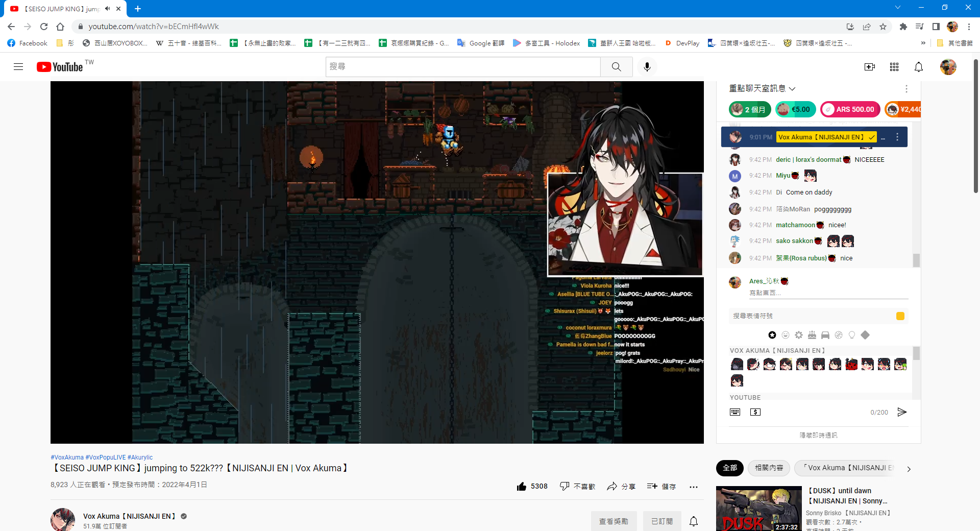The height and width of the screenshot is (531, 980).
Task: Open the YouTube hamburger guide menu
Action: click(18, 67)
